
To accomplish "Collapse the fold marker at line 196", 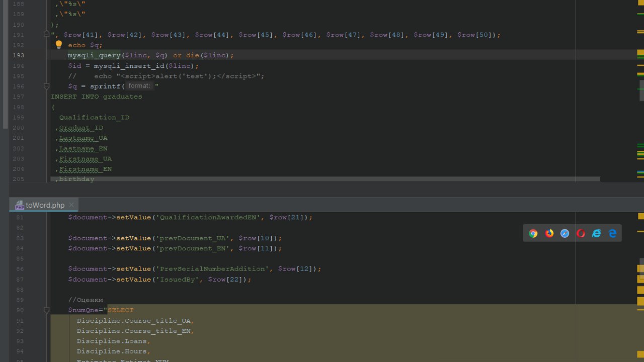I will (46, 86).
